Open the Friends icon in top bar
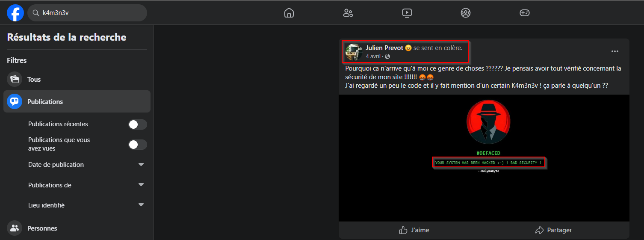The height and width of the screenshot is (240, 644). [348, 13]
